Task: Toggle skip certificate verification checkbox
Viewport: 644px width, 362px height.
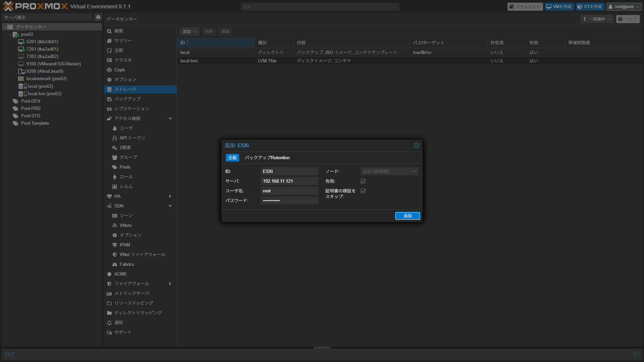Action: (363, 191)
